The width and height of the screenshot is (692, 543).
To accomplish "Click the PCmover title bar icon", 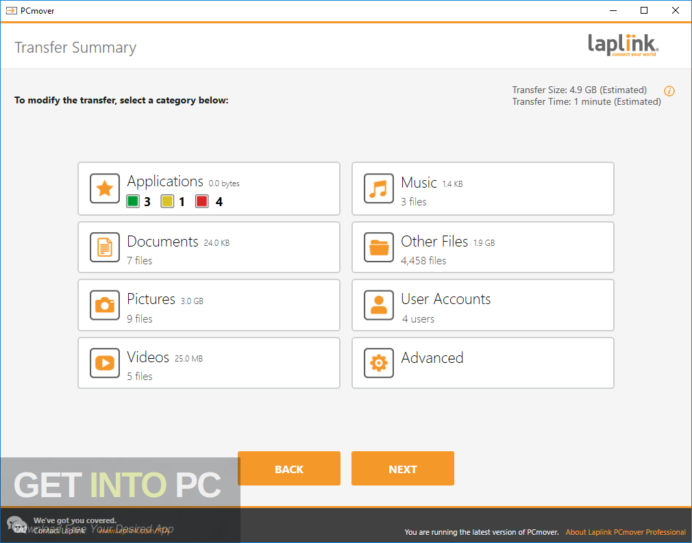I will [11, 11].
